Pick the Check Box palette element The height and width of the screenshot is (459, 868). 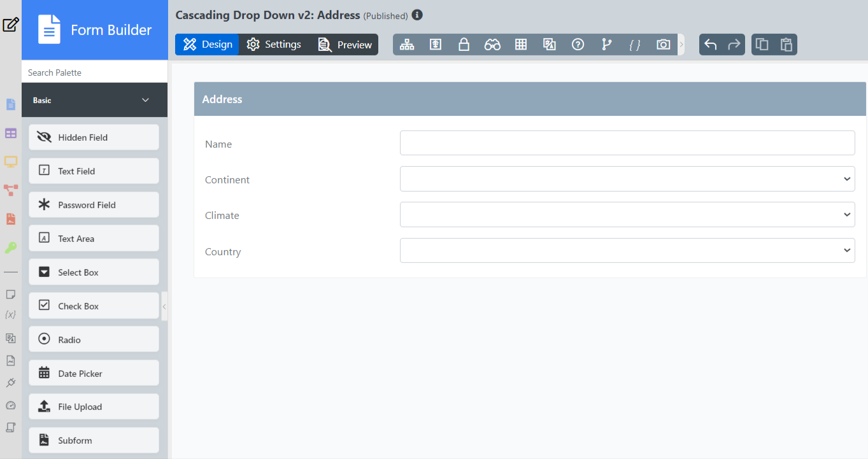pos(94,306)
